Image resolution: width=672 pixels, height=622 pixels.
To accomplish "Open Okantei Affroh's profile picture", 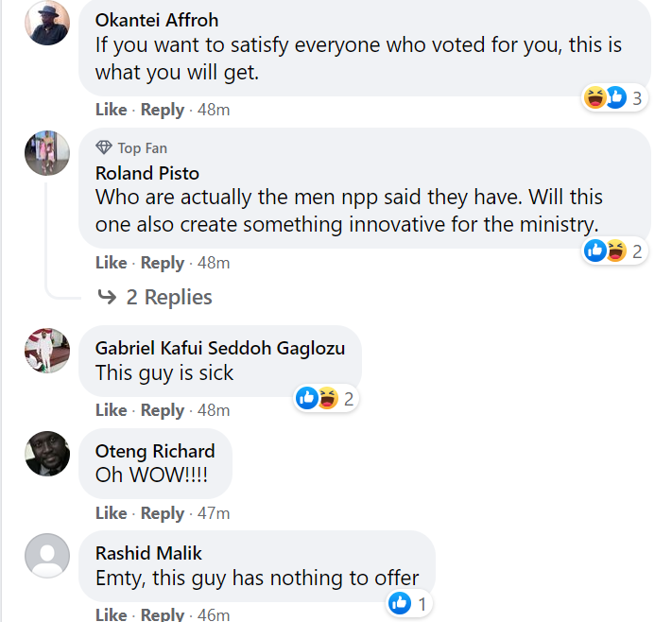I will click(46, 23).
